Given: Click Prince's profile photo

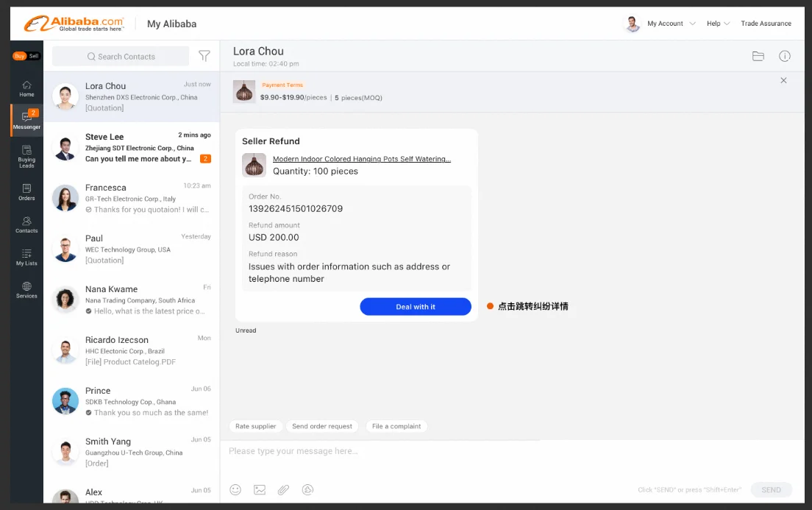Looking at the screenshot, I should tap(65, 401).
